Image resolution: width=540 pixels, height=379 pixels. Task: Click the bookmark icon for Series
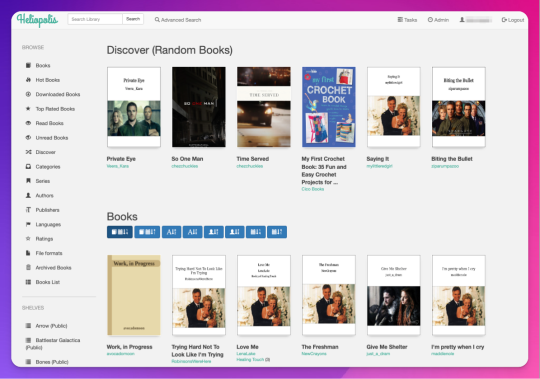point(28,181)
